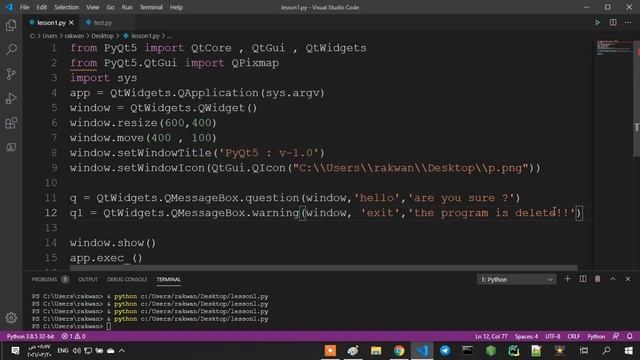The height and width of the screenshot is (360, 640).
Task: Open Chrome from the taskbar
Action: coord(399,351)
